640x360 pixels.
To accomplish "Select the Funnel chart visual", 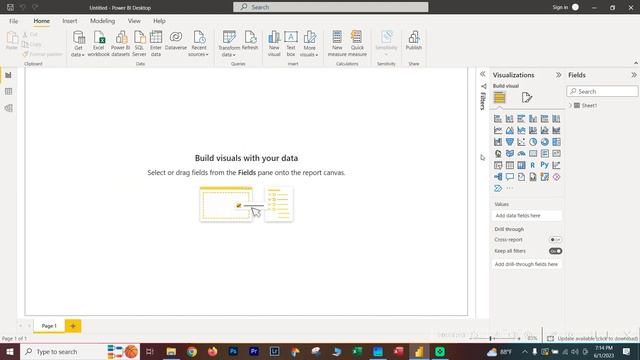I will 510,142.
